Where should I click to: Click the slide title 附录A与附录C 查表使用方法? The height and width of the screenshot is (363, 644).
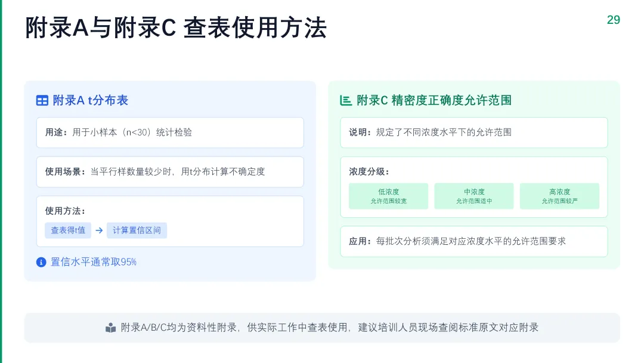tap(176, 28)
